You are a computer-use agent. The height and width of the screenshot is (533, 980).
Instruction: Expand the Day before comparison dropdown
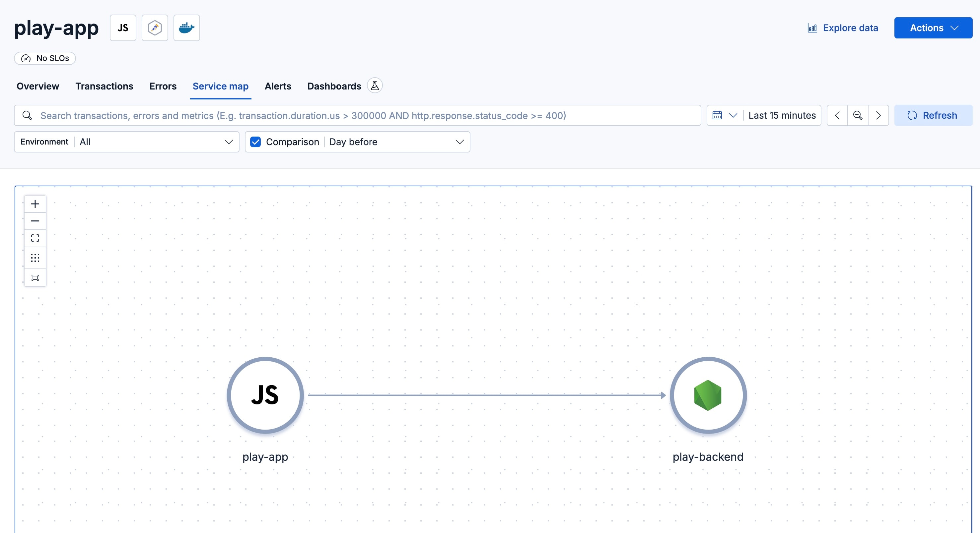[396, 142]
